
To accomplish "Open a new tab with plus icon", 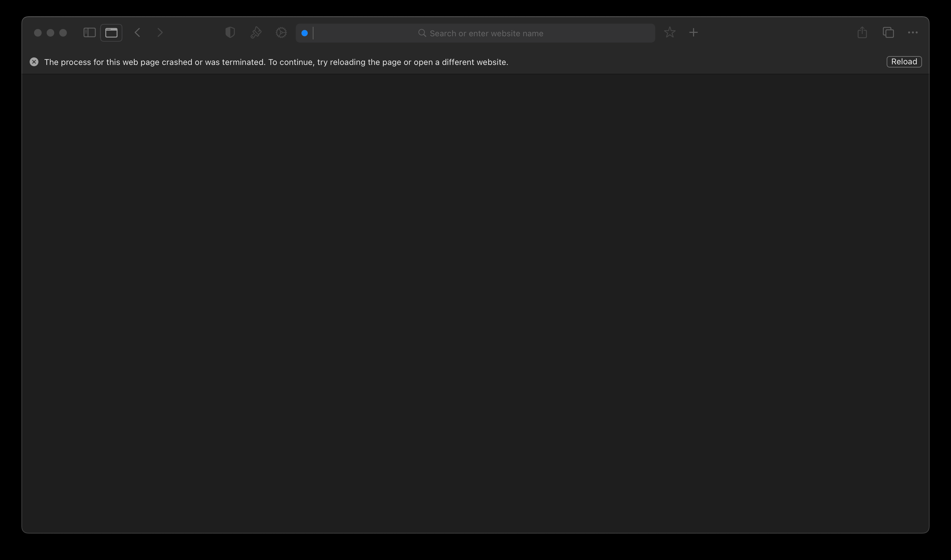I will pos(693,32).
